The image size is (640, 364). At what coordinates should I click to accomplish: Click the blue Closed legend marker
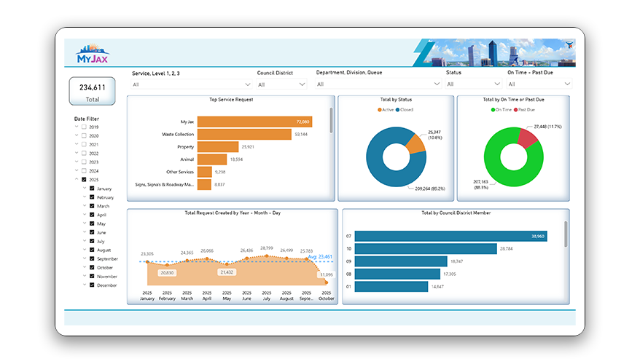(398, 109)
